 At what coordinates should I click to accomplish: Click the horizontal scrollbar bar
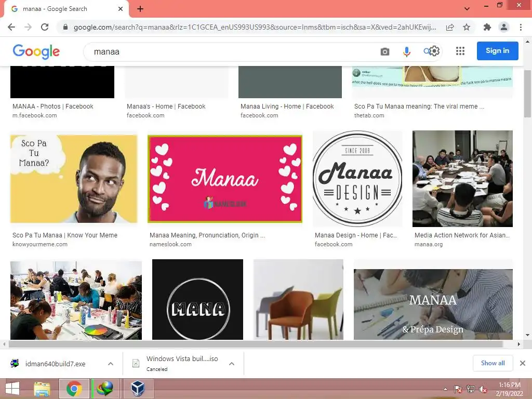click(x=256, y=344)
